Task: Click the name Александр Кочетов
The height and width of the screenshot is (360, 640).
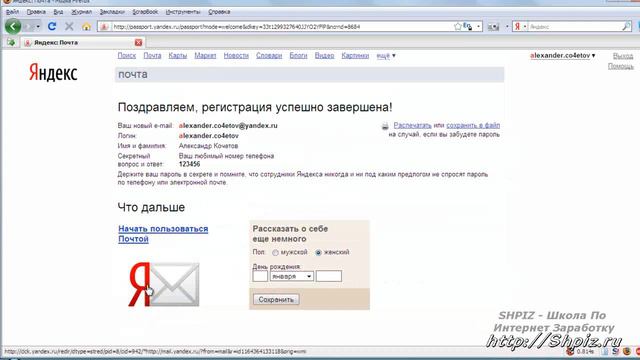Action: [208, 146]
